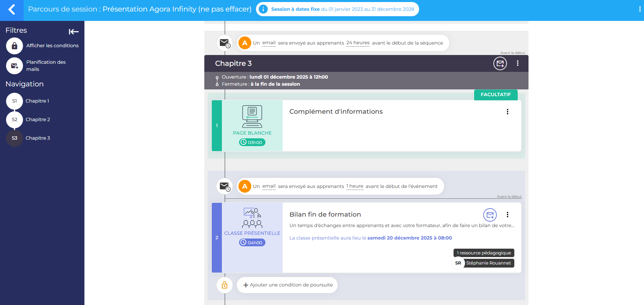
Task: Collapse the Filtres sidebar panel
Action: (74, 32)
